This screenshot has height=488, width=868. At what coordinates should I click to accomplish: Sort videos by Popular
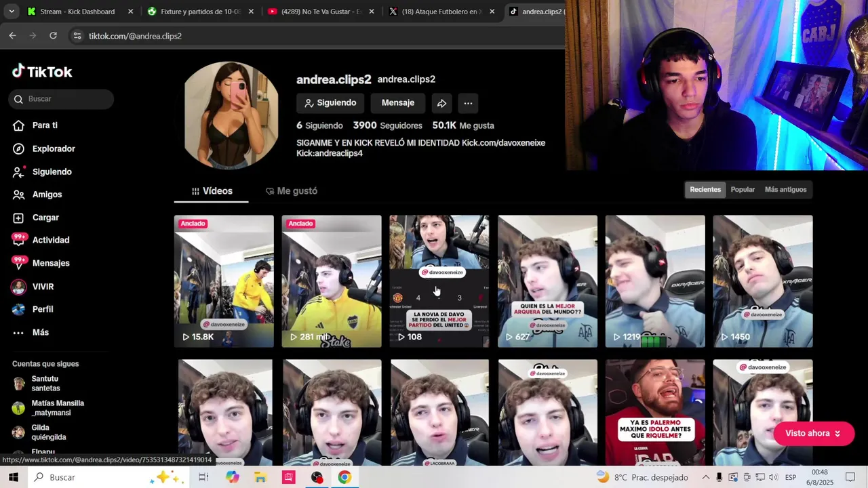click(x=743, y=190)
